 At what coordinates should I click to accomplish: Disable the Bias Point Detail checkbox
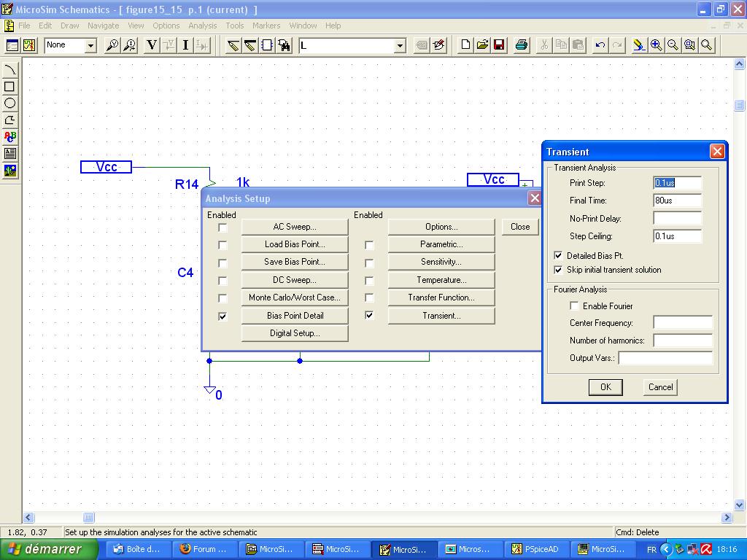click(x=222, y=316)
